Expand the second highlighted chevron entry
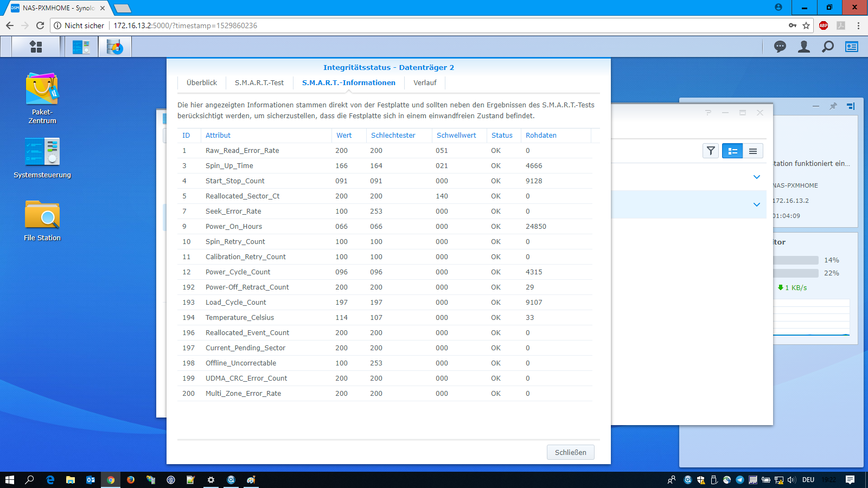This screenshot has height=488, width=868. pos(756,204)
